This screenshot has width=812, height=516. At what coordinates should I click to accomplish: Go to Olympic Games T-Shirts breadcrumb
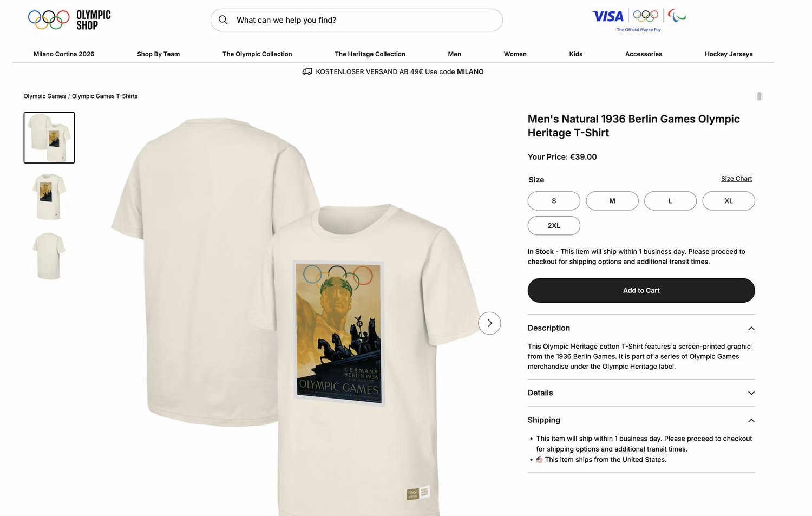pyautogui.click(x=104, y=96)
